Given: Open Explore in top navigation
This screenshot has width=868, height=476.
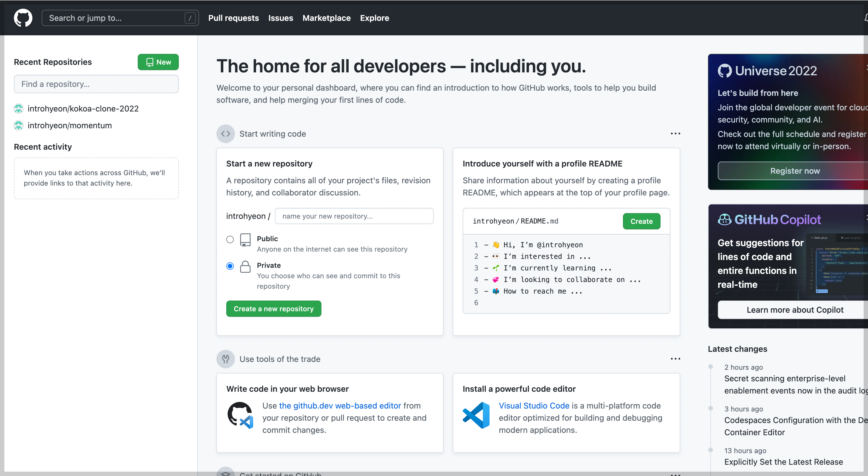Looking at the screenshot, I should tap(374, 18).
